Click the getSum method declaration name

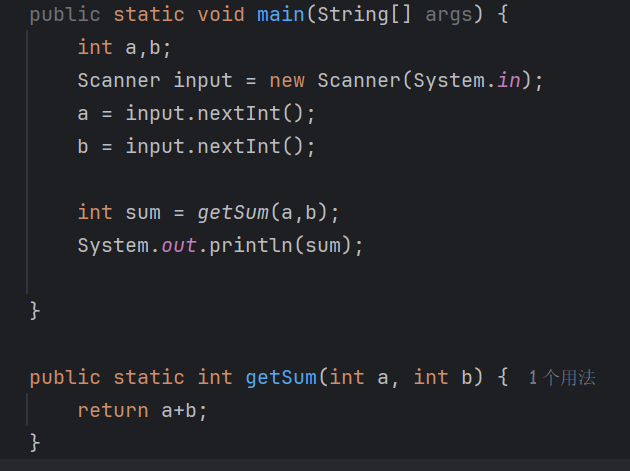pos(281,377)
